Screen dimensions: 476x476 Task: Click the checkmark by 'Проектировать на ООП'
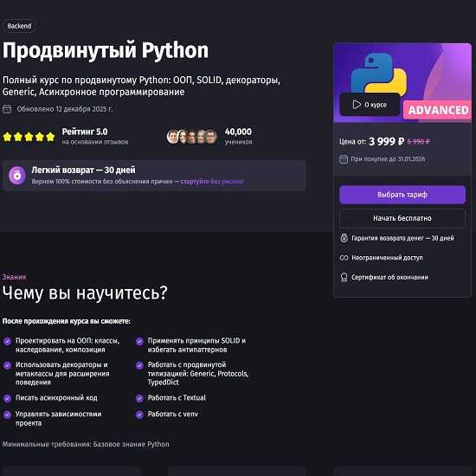7,341
